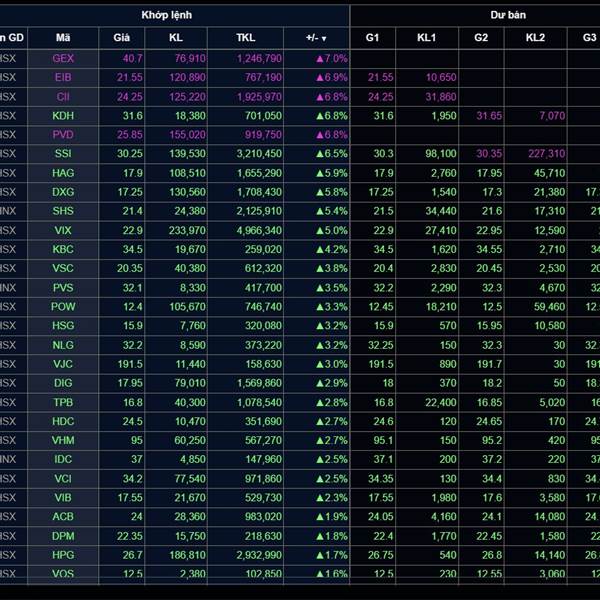The height and width of the screenshot is (600, 600).
Task: Select the VSC stock symbol
Action: tap(63, 268)
